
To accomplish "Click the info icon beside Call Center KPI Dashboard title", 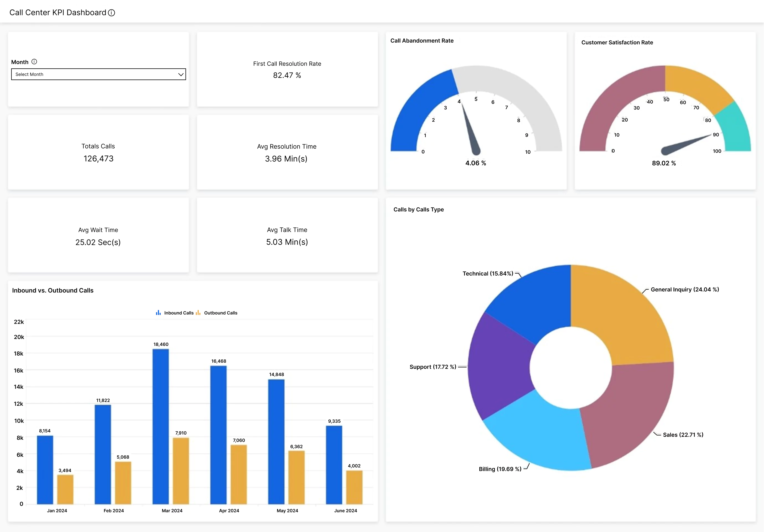I will tap(112, 13).
